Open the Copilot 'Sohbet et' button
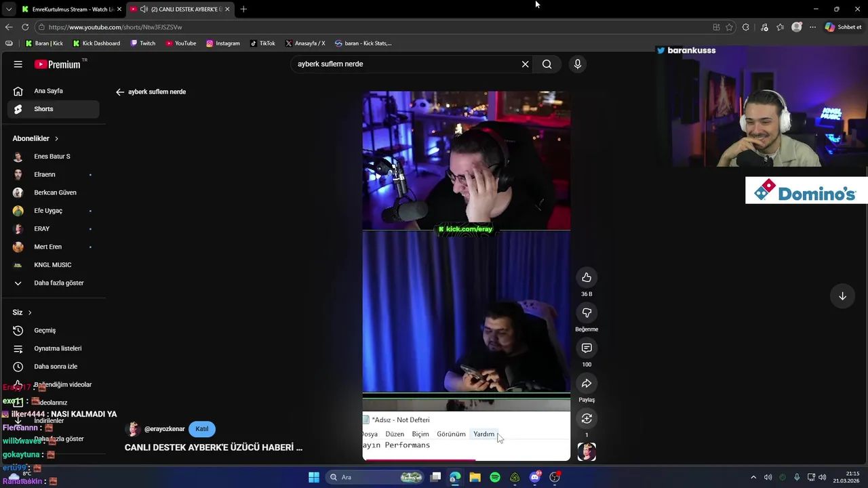Viewport: 868px width, 488px height. (844, 27)
